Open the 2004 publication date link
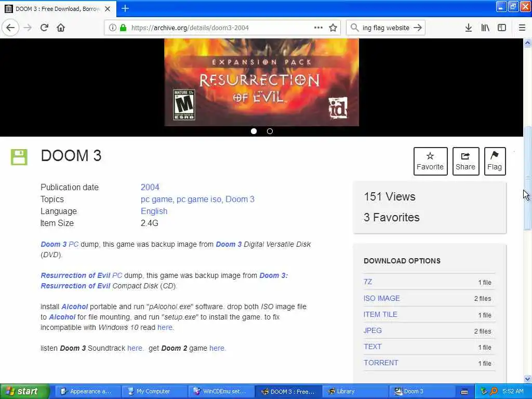The width and height of the screenshot is (532, 399). click(150, 187)
